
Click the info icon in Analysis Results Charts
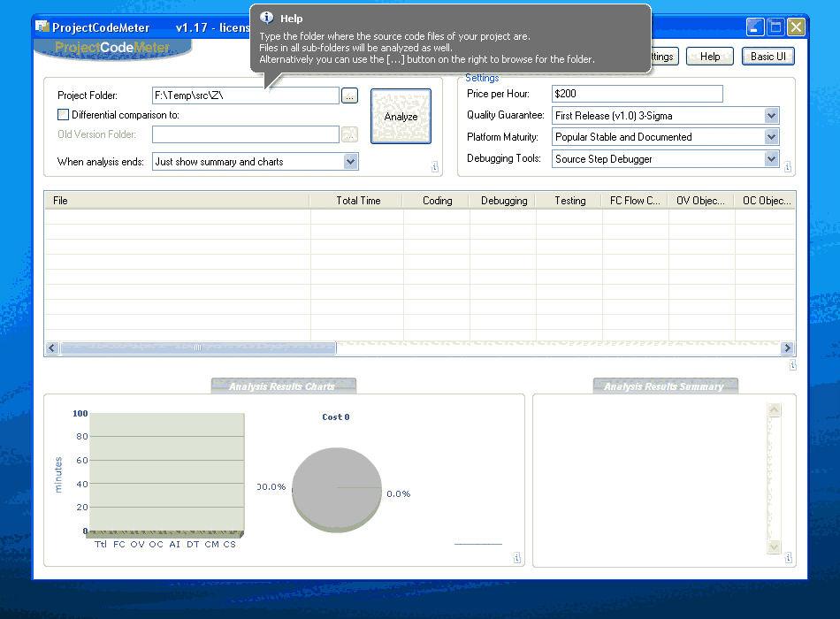tap(517, 558)
